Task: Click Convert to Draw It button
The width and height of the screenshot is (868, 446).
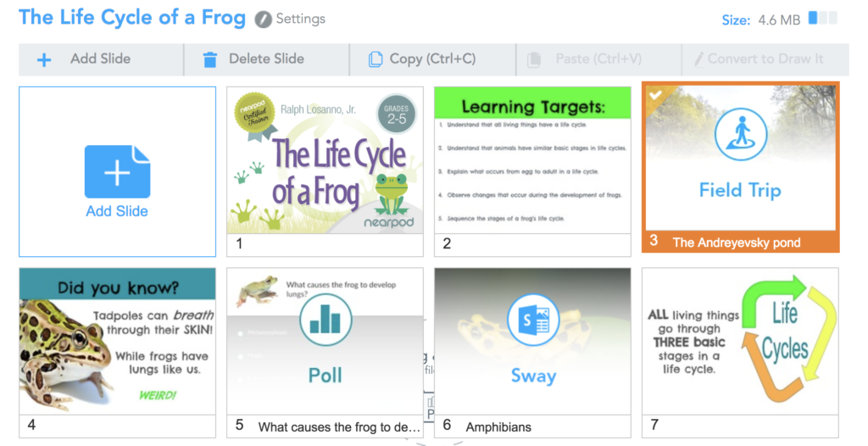Action: click(765, 59)
